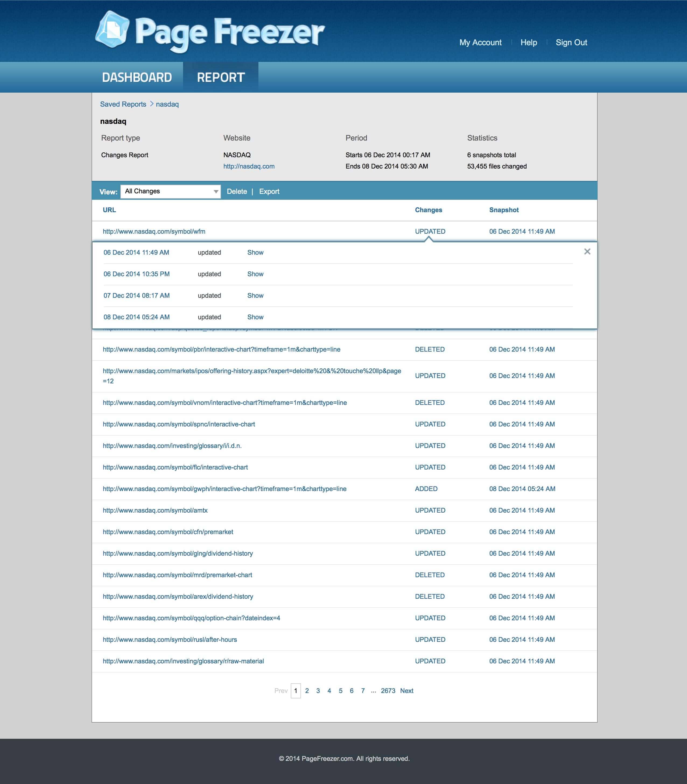Open the gwph interactive-chart URL
This screenshot has width=687, height=784.
pos(225,489)
